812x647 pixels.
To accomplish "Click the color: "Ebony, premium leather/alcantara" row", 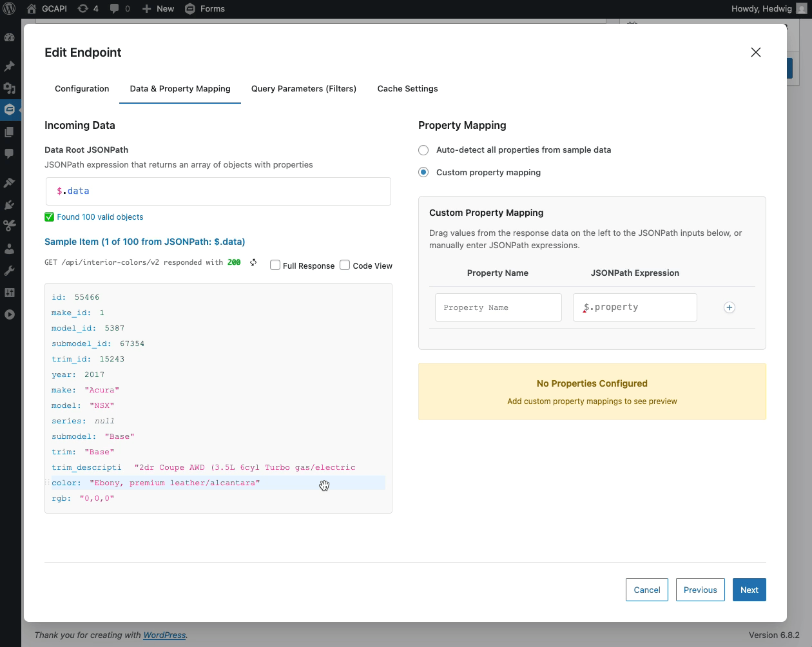I will click(x=218, y=483).
